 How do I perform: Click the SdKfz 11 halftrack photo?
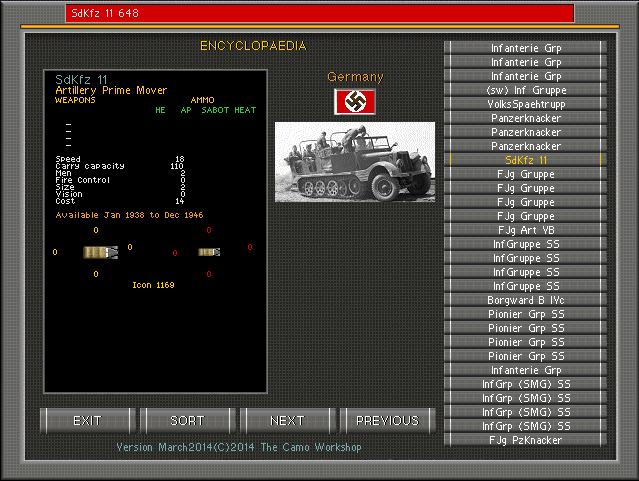click(x=354, y=161)
